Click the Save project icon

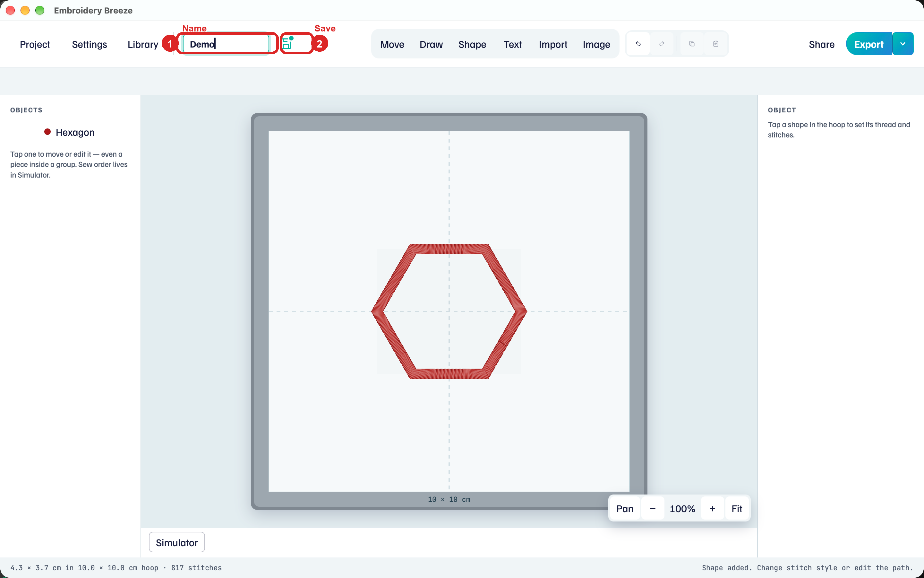pos(287,43)
